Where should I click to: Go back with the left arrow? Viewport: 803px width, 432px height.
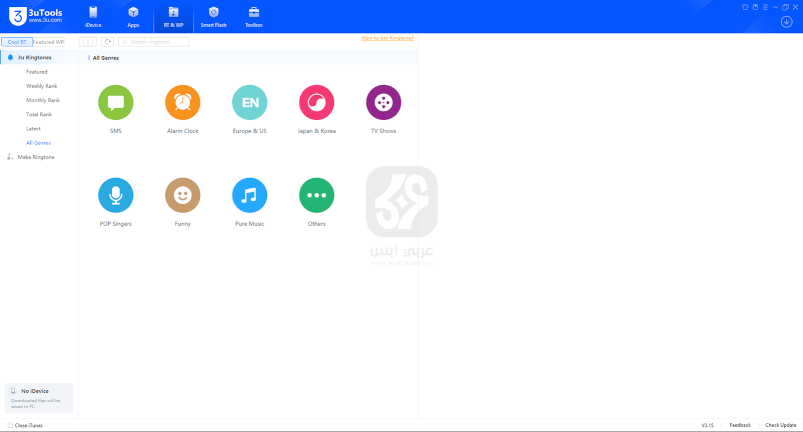pos(83,42)
